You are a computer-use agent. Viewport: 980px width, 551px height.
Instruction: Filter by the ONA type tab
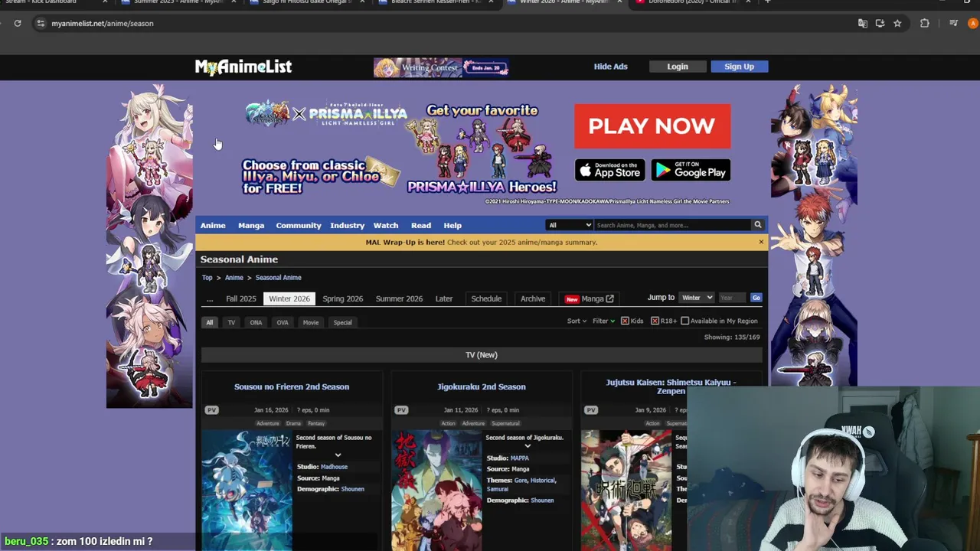tap(256, 322)
